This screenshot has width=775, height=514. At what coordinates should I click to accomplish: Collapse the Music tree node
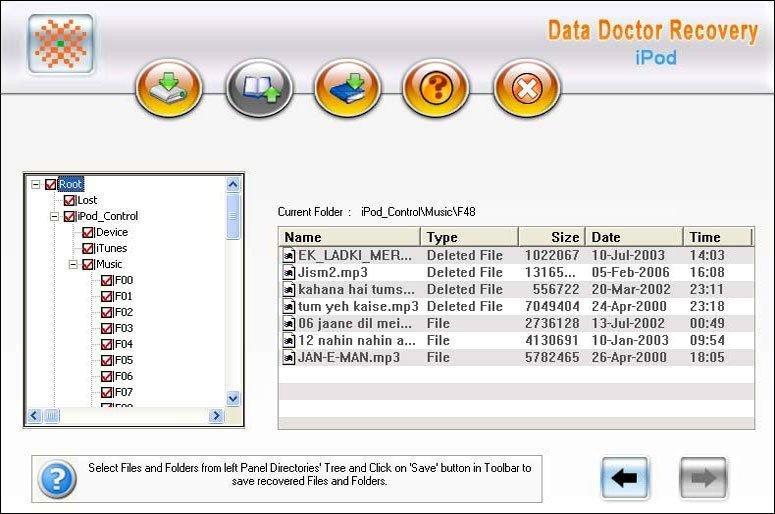(73, 264)
